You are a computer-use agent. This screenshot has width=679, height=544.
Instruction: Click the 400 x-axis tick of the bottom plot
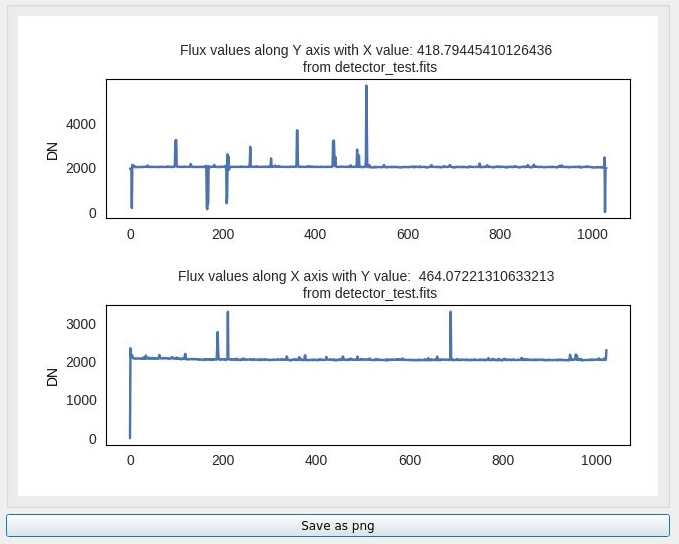coord(316,460)
